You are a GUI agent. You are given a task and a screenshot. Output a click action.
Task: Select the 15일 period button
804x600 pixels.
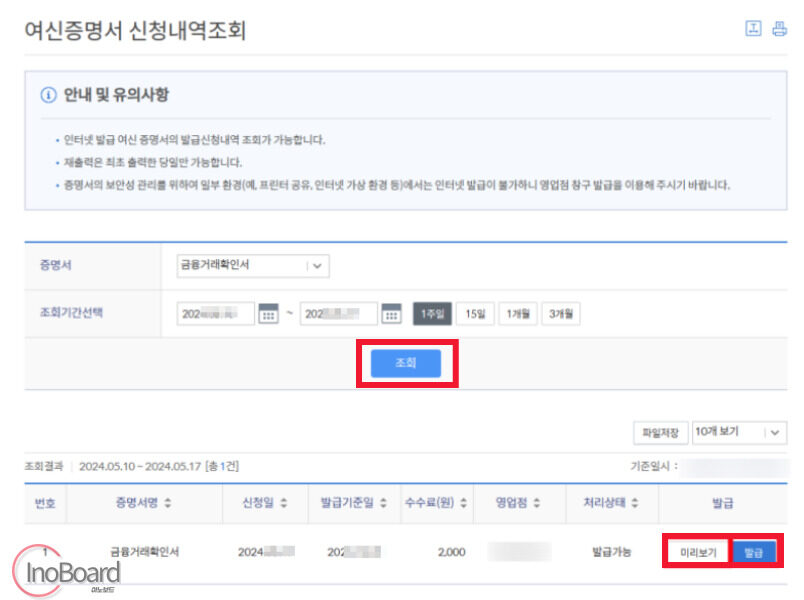[475, 313]
